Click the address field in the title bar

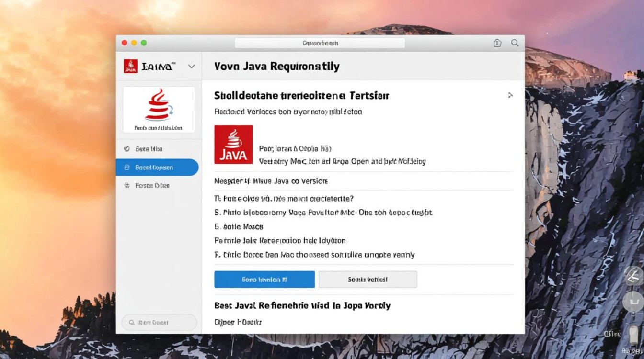(320, 43)
